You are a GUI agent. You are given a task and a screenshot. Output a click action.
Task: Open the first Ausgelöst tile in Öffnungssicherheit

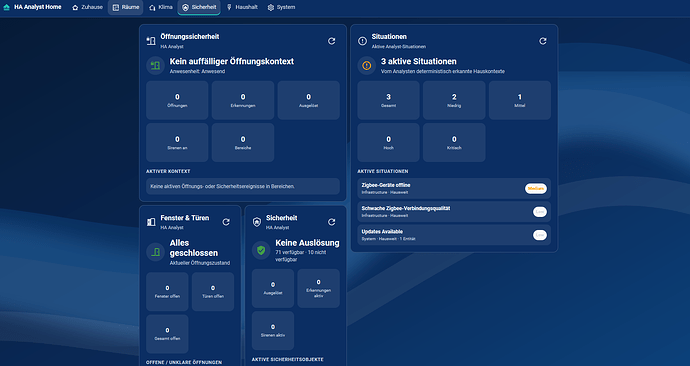tap(308, 100)
